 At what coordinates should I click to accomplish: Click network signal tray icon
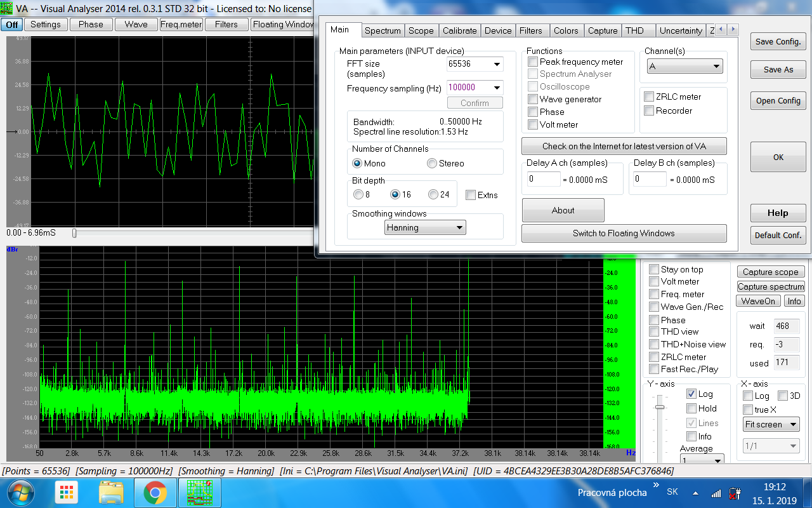[716, 493]
